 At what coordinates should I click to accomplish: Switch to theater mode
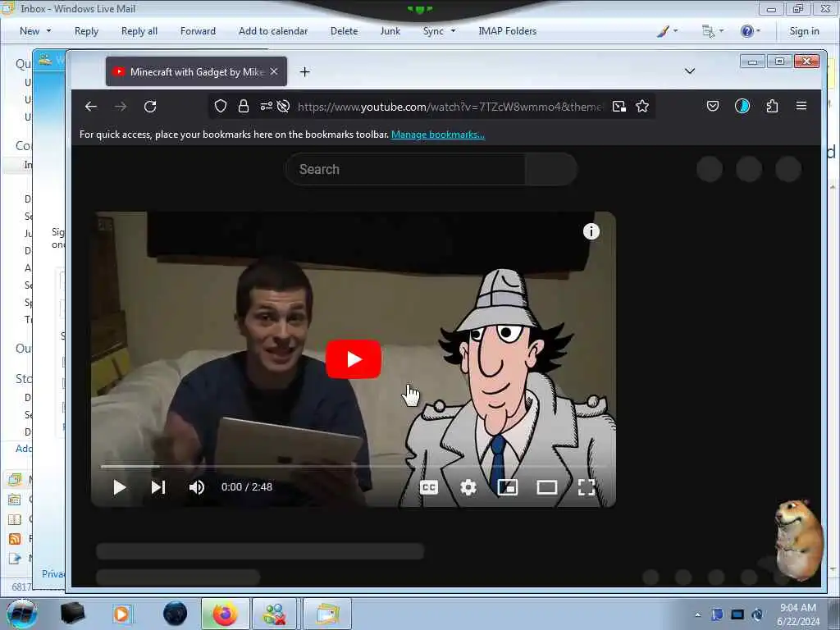[547, 487]
